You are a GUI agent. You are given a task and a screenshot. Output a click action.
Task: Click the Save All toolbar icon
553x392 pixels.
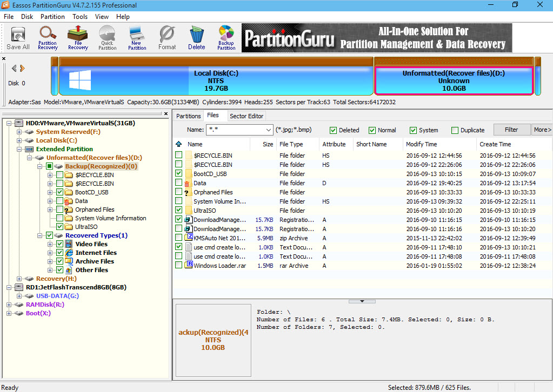coord(18,38)
